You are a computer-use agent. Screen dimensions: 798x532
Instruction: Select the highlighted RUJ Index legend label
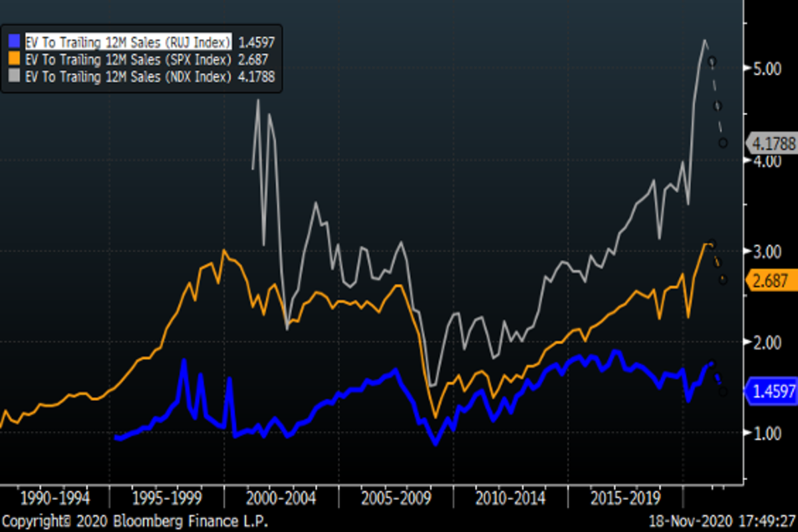coord(128,41)
